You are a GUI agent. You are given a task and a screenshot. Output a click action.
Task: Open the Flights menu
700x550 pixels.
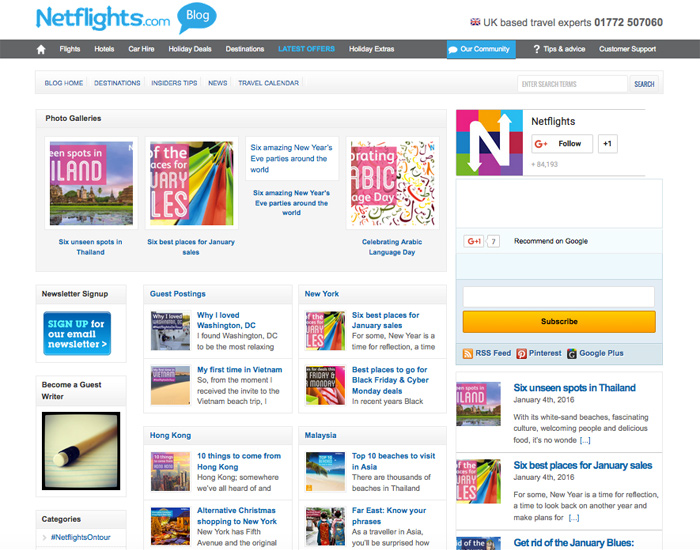[70, 49]
